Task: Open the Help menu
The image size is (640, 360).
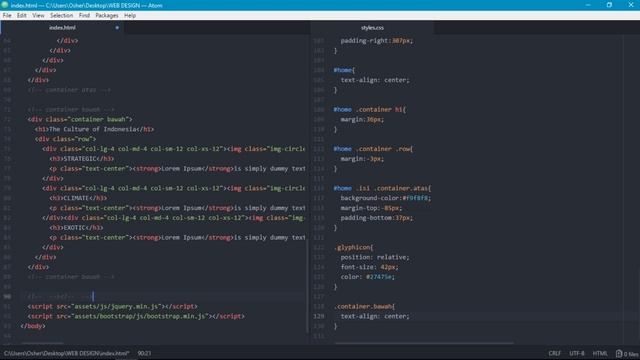Action: [x=130, y=16]
